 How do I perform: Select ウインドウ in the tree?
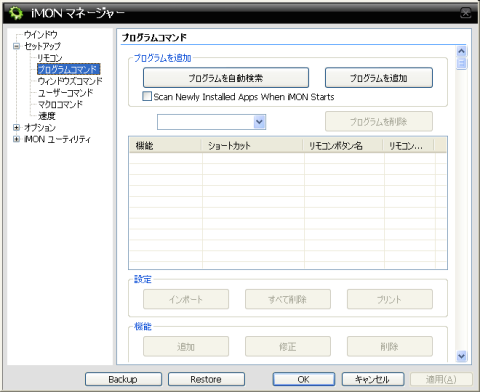point(41,34)
